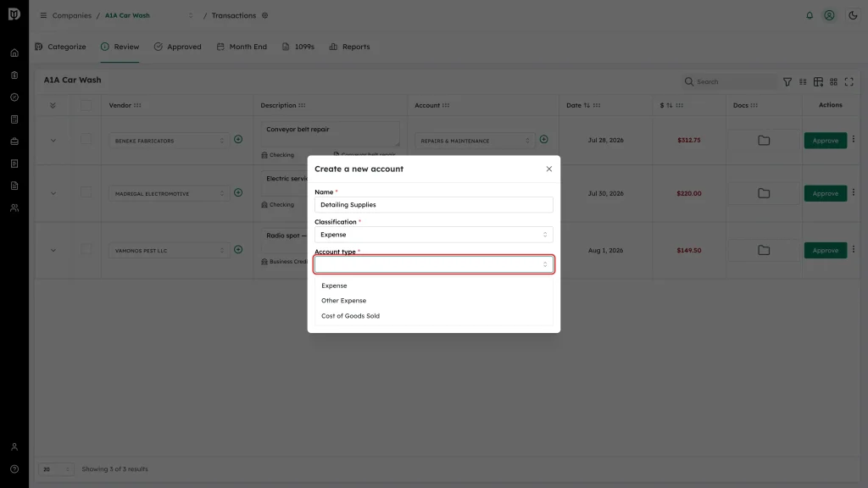Open the Beneke Fabricators vendor dropdown
This screenshot has width=868, height=488.
(x=169, y=141)
